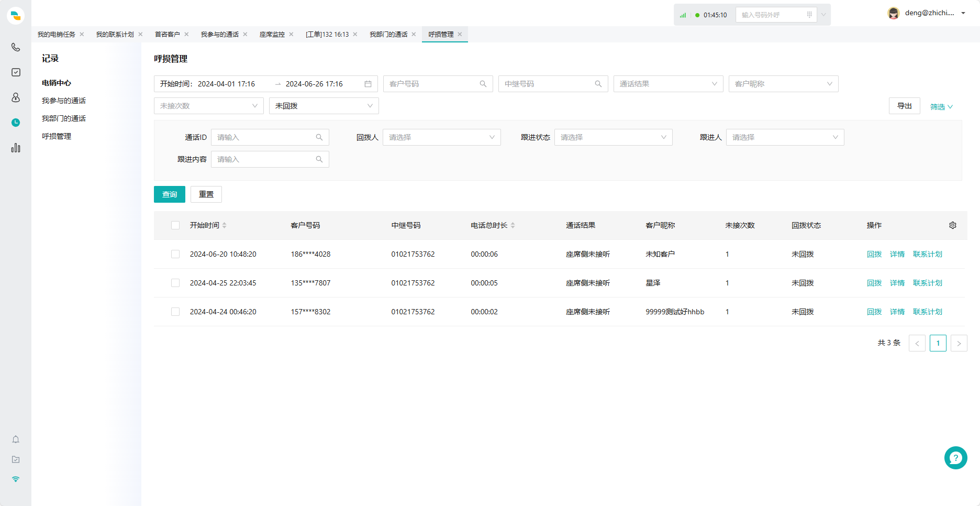Screen dimensions: 980x506
Task: Go to pagination page 1
Action: 938,343
